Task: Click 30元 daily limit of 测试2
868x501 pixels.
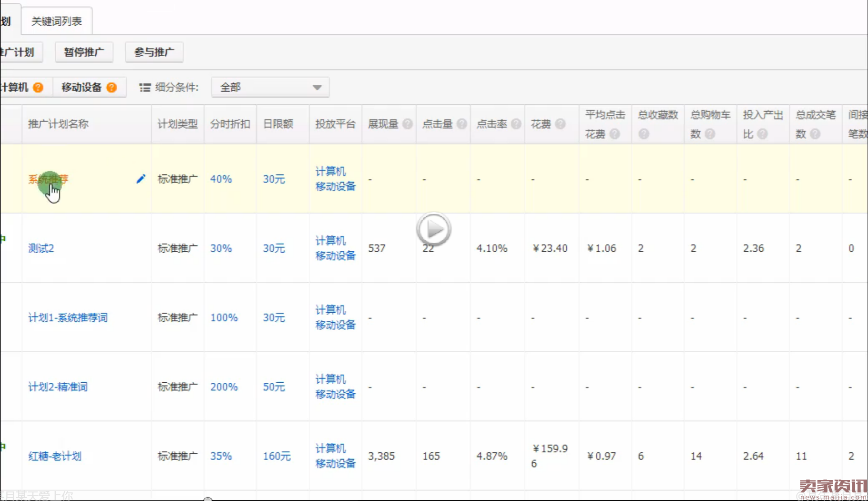Action: point(274,248)
